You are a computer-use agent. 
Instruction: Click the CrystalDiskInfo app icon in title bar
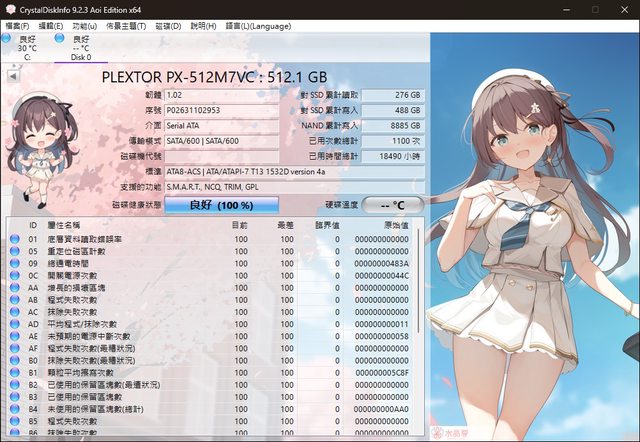[x=11, y=9]
